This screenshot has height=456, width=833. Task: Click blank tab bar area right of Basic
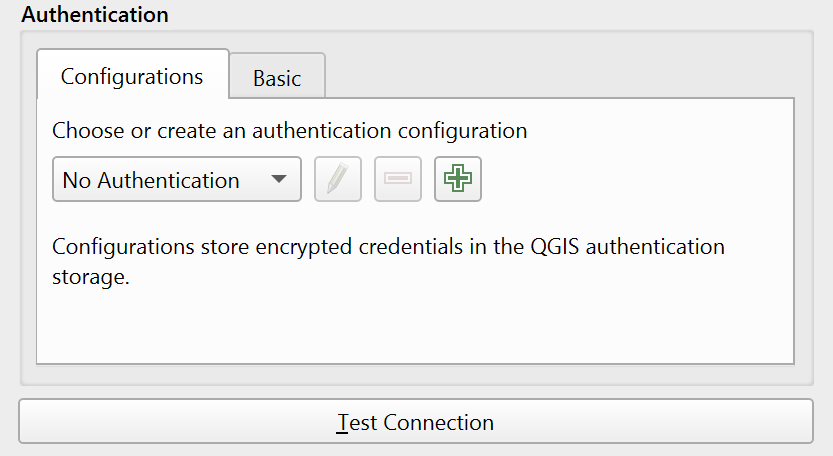[560, 76]
